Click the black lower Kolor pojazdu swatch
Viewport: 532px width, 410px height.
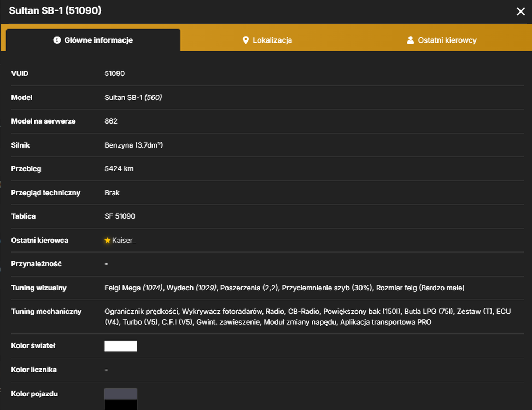120,405
